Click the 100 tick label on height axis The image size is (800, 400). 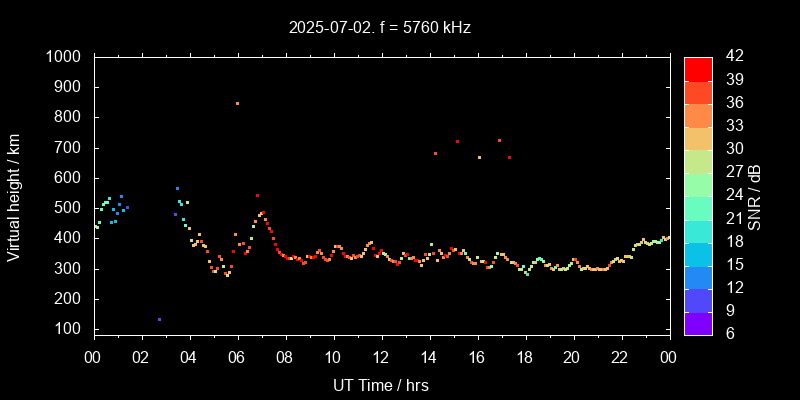[70, 329]
